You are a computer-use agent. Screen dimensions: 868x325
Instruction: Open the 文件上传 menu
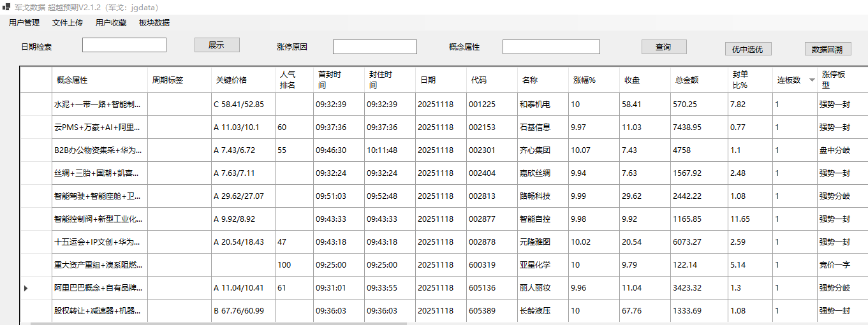tap(68, 23)
